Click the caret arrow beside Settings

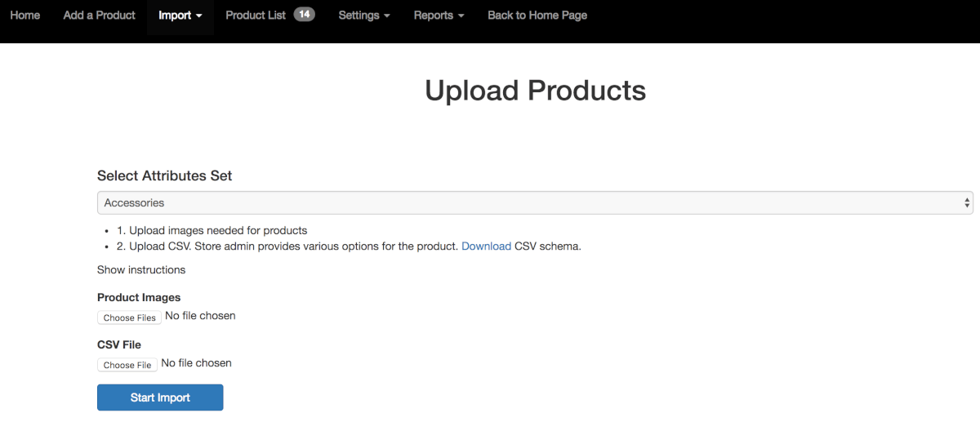[x=386, y=16]
